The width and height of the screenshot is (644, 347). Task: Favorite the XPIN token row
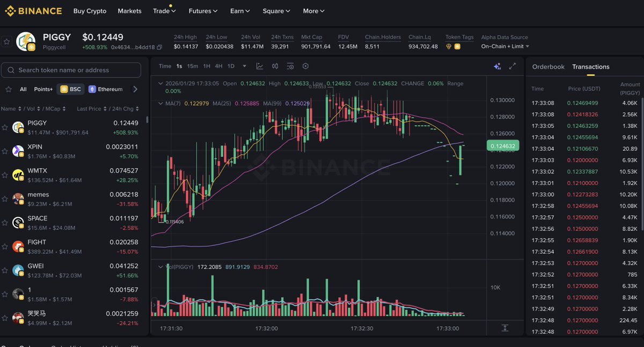[x=5, y=151]
